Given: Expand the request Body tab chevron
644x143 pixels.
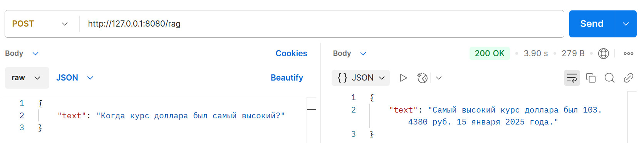Looking at the screenshot, I should click(x=35, y=54).
